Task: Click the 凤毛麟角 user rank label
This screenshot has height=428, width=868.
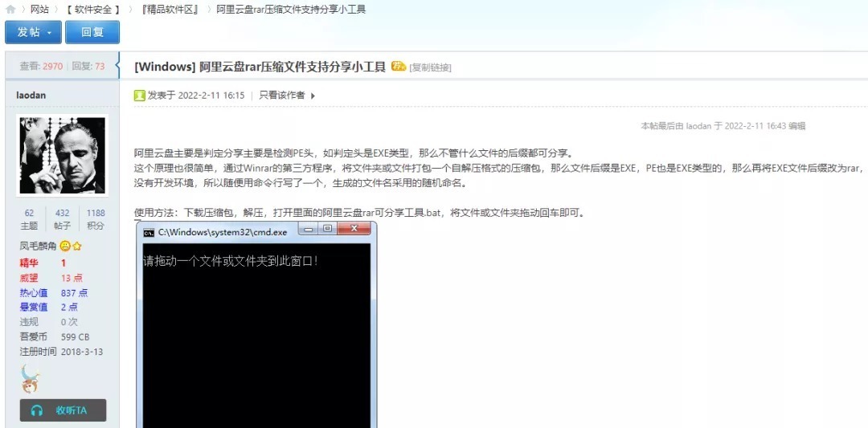Action: (x=38, y=246)
